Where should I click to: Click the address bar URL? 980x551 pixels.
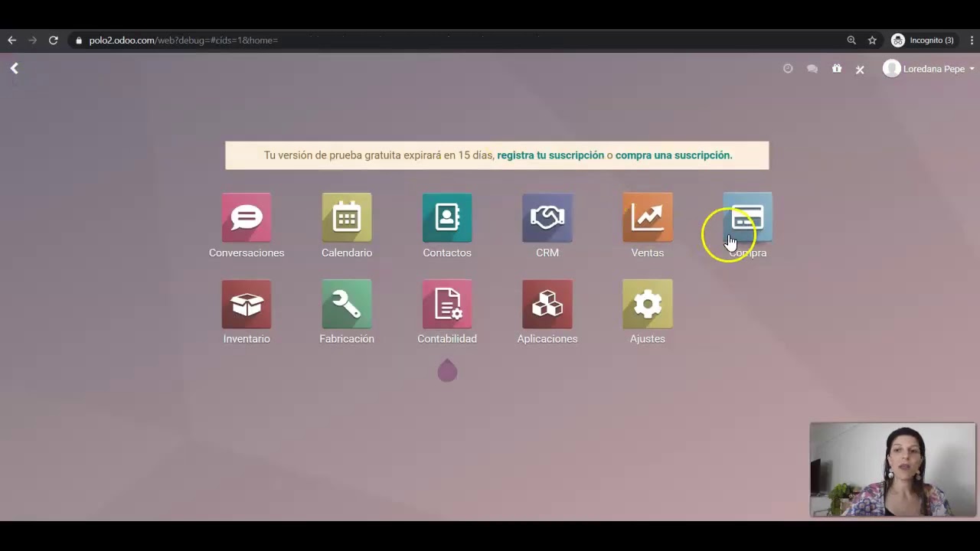pos(183,41)
